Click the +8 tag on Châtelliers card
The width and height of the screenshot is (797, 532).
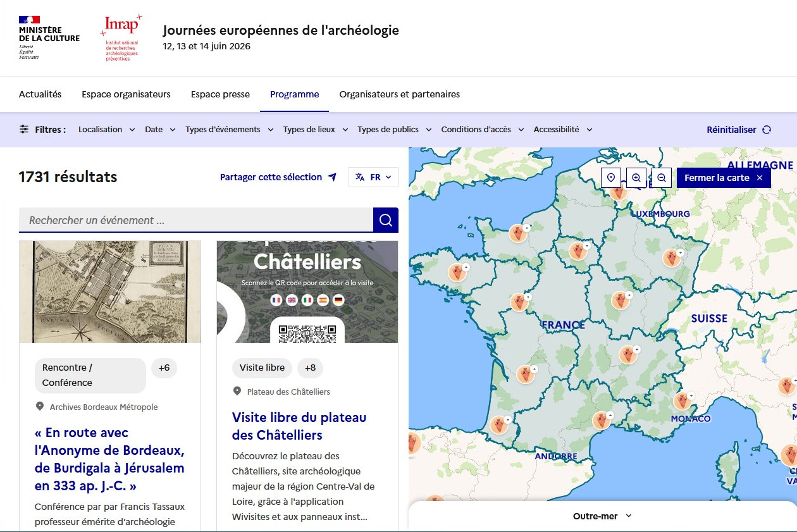(x=310, y=368)
